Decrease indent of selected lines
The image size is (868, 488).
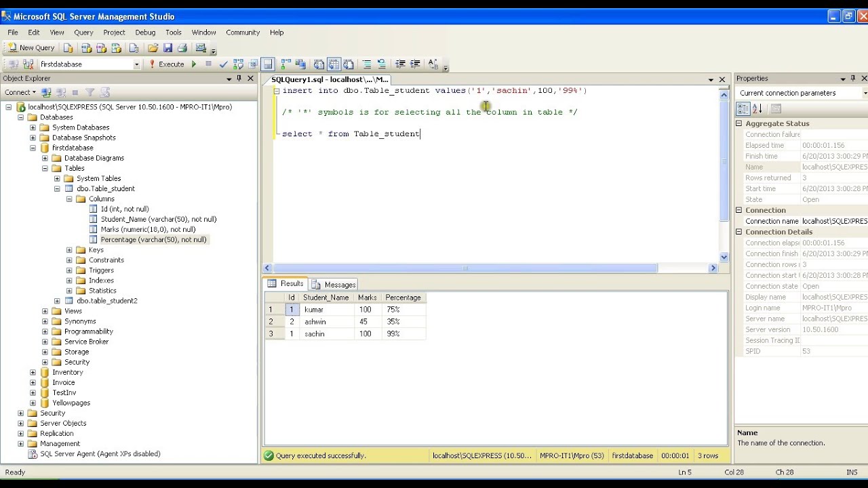pos(400,64)
